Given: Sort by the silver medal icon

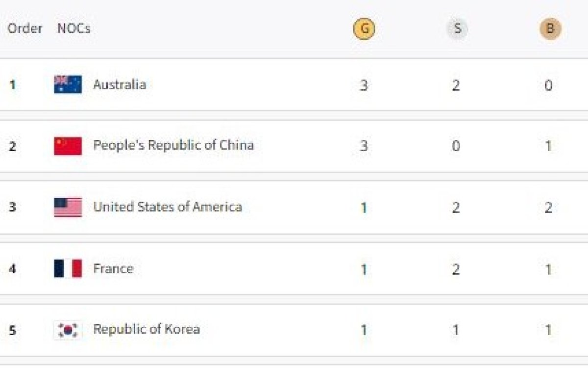Looking at the screenshot, I should [457, 28].
